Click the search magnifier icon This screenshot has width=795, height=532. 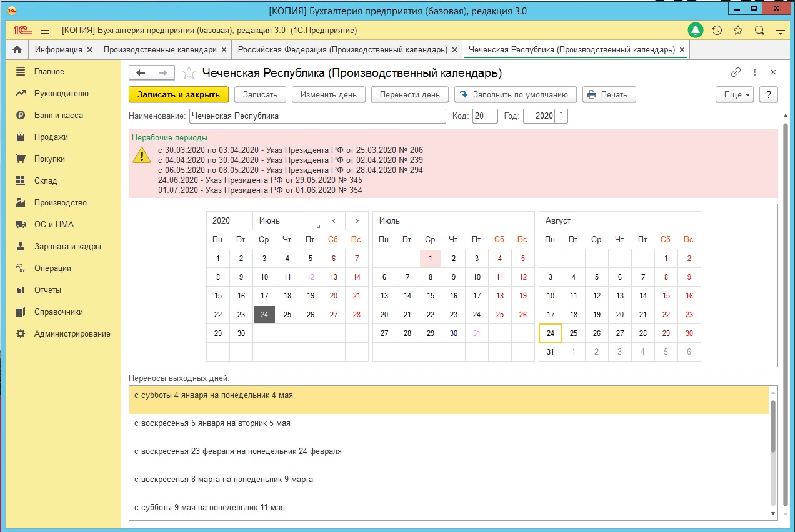(x=759, y=30)
